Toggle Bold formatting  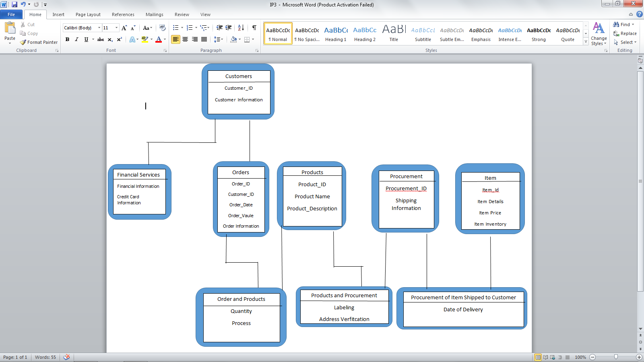click(67, 39)
